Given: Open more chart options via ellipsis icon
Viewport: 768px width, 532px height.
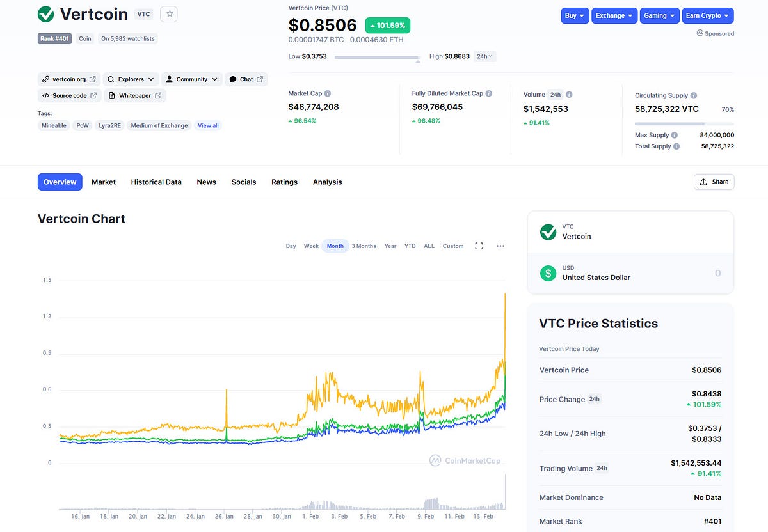Looking at the screenshot, I should coord(500,246).
